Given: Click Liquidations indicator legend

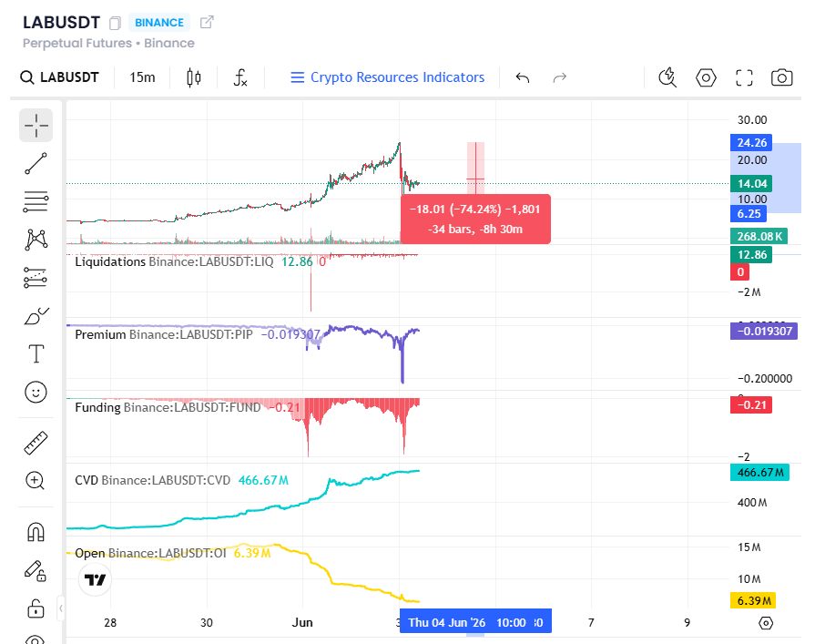Looking at the screenshot, I should click(x=174, y=261).
